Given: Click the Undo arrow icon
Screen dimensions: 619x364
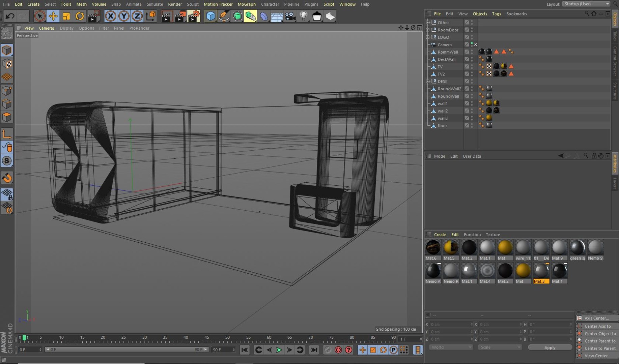Looking at the screenshot, I should tap(10, 16).
